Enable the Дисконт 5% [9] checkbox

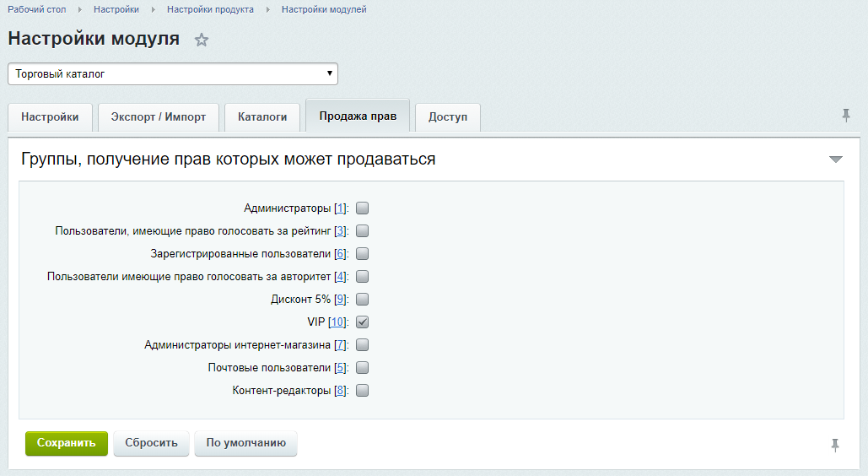[x=362, y=300]
